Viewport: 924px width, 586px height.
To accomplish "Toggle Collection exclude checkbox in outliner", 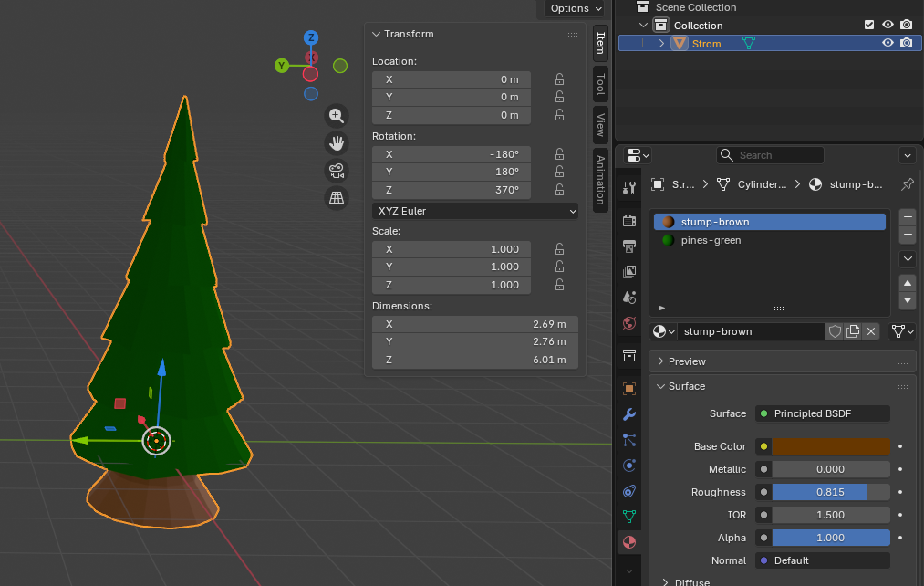I will [x=869, y=26].
